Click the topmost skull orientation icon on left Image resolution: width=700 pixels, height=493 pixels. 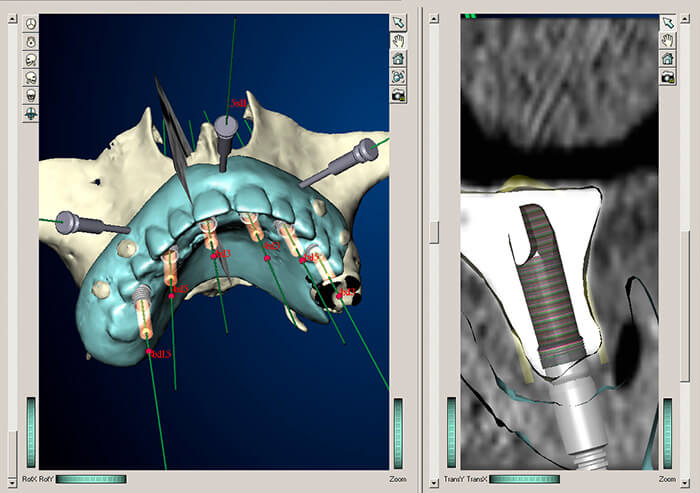pos(30,23)
